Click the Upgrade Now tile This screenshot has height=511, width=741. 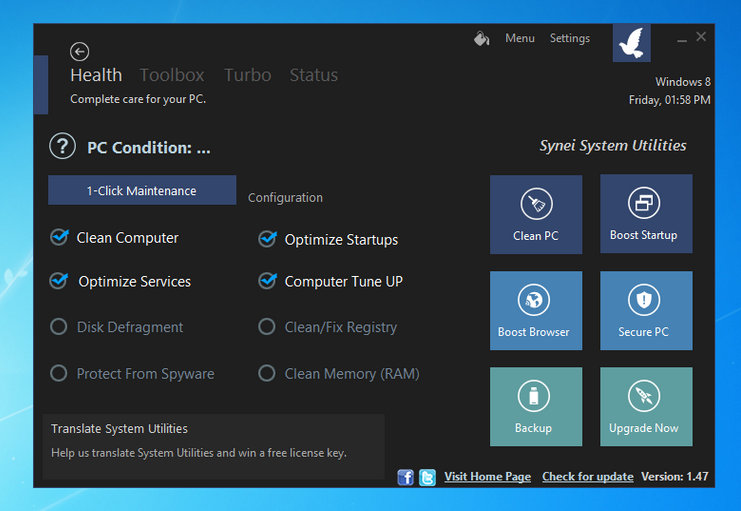click(x=646, y=407)
